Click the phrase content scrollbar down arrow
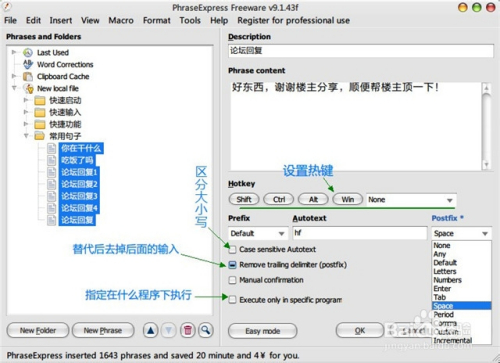This screenshot has height=363, width=500. coord(486,164)
